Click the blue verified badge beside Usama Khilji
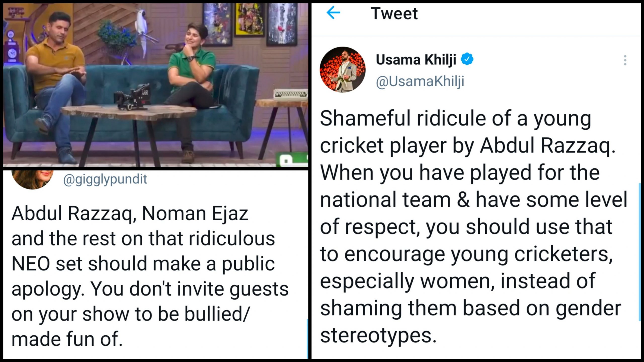 point(467,60)
